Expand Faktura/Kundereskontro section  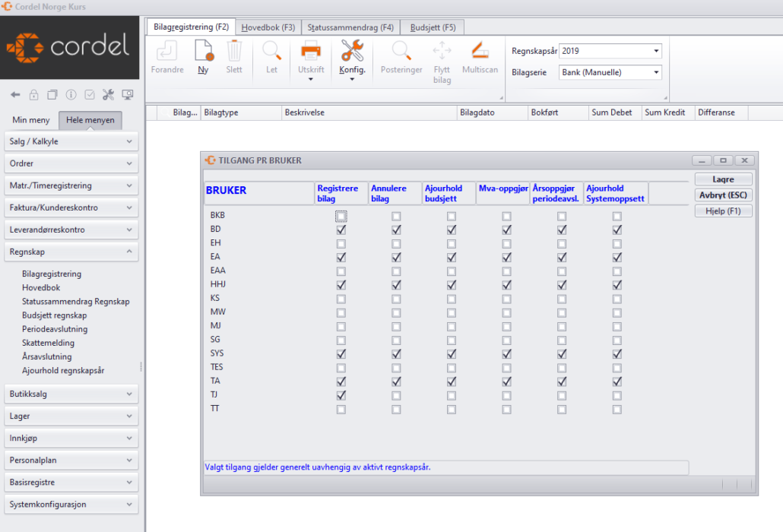[x=71, y=207]
